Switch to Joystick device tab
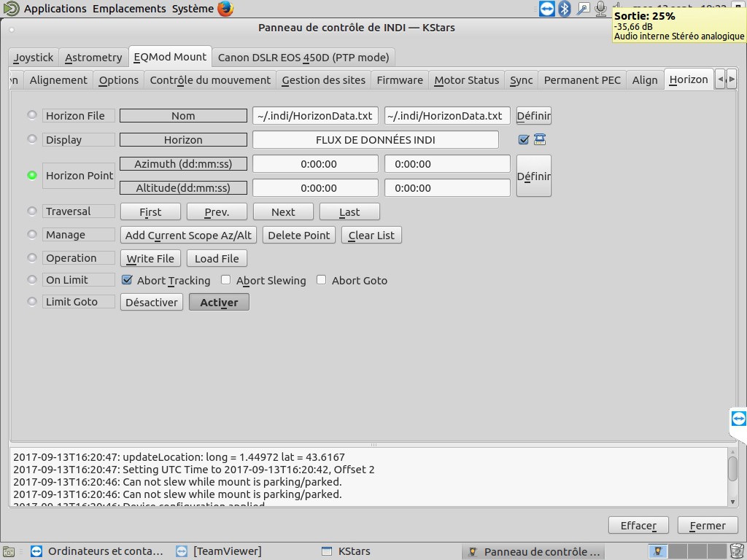 coord(34,58)
